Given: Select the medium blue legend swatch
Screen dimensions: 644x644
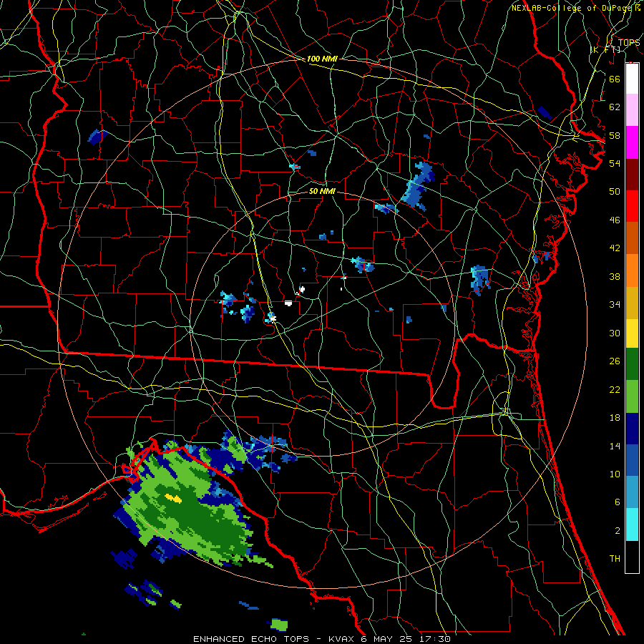Looking at the screenshot, I should pyautogui.click(x=632, y=460).
